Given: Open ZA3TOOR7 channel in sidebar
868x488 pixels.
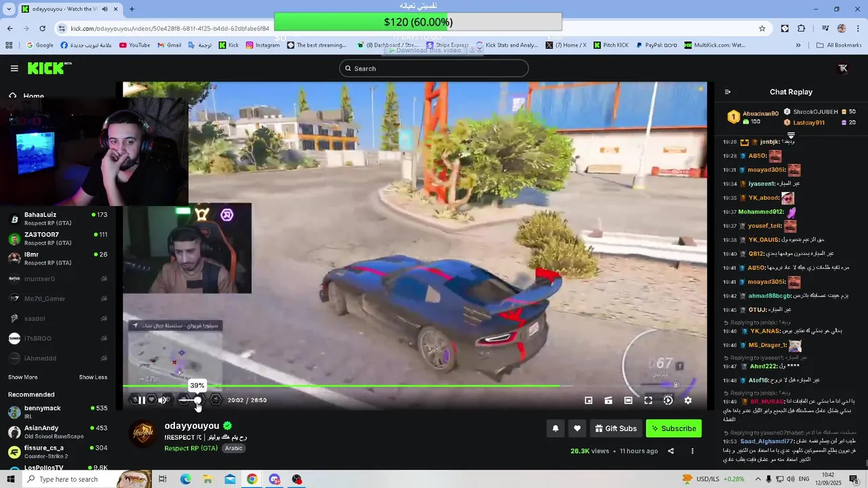Looking at the screenshot, I should point(58,239).
